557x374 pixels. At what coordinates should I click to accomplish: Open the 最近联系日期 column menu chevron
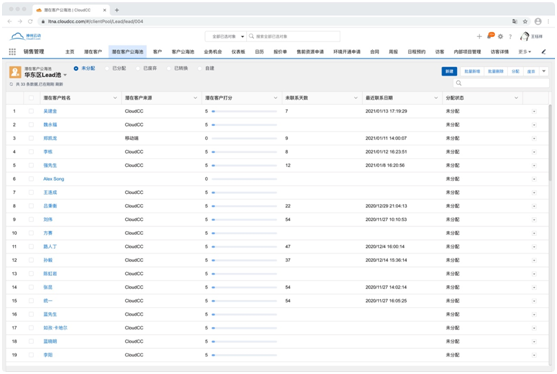pos(436,98)
